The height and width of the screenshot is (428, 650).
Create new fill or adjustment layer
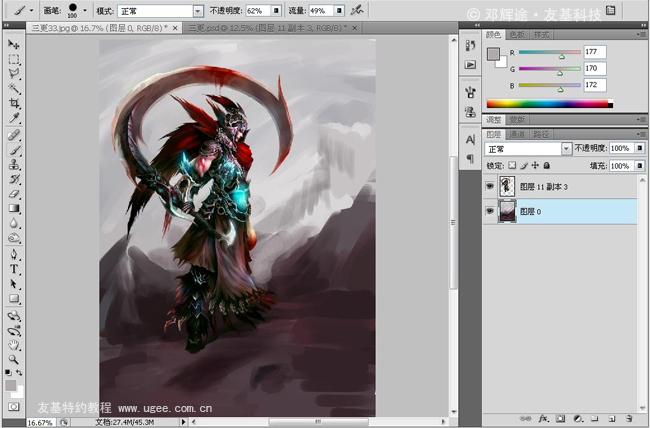coord(577,418)
